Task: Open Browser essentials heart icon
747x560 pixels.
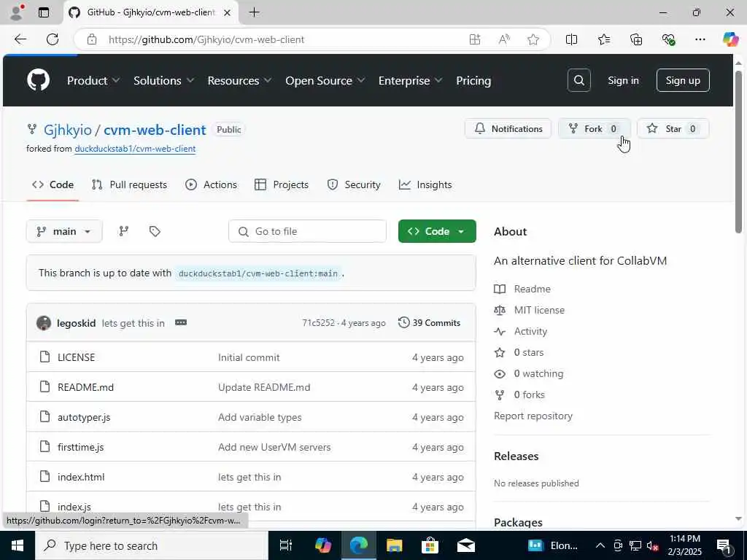Action: tap(668, 39)
